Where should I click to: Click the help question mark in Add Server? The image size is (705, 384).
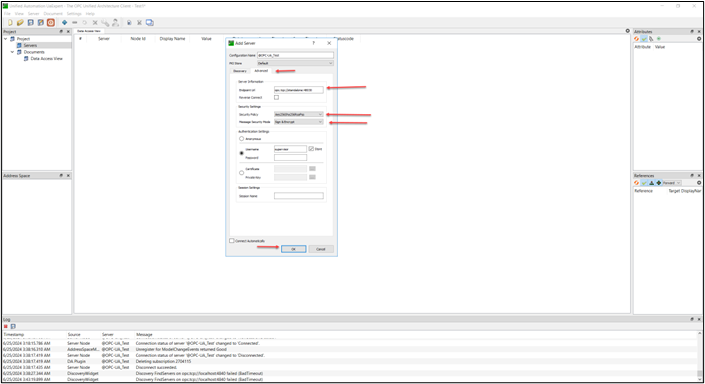[313, 43]
